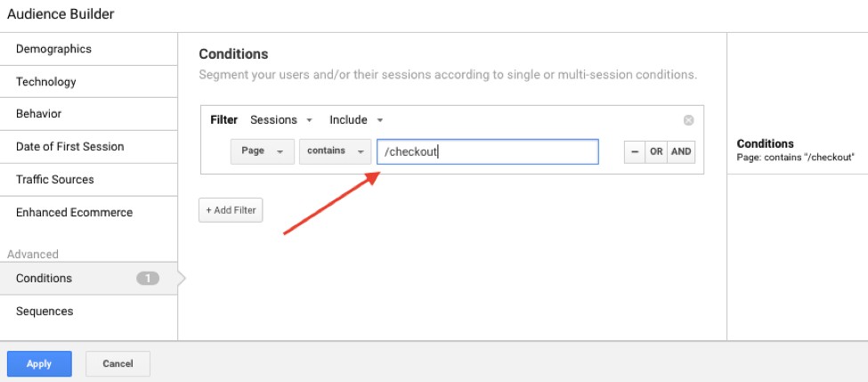Screen dimensions: 868x382
Task: Switch to the Behavior section
Action: point(39,114)
